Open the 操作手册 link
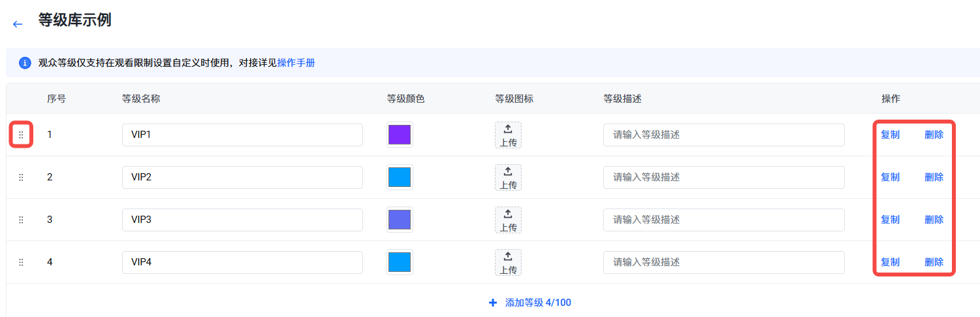980x317 pixels. click(x=296, y=63)
